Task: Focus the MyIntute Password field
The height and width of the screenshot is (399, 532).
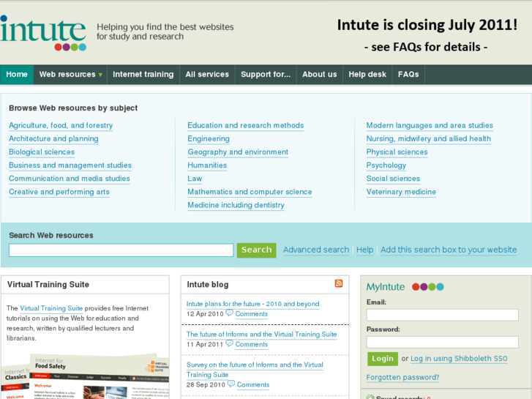Action: pos(443,342)
